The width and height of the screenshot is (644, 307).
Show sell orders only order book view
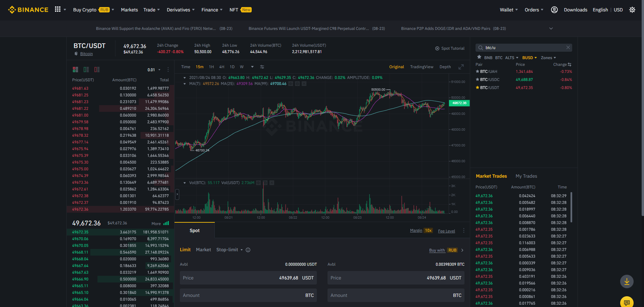(97, 70)
